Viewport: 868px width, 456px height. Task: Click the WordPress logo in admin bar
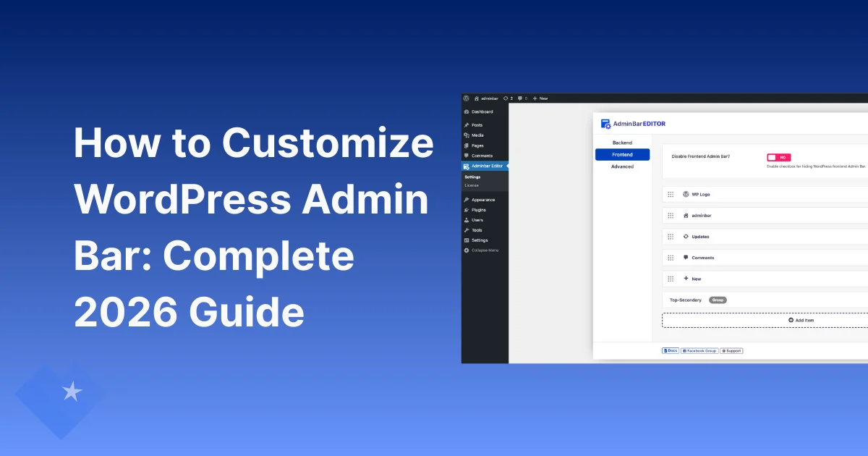pos(467,98)
